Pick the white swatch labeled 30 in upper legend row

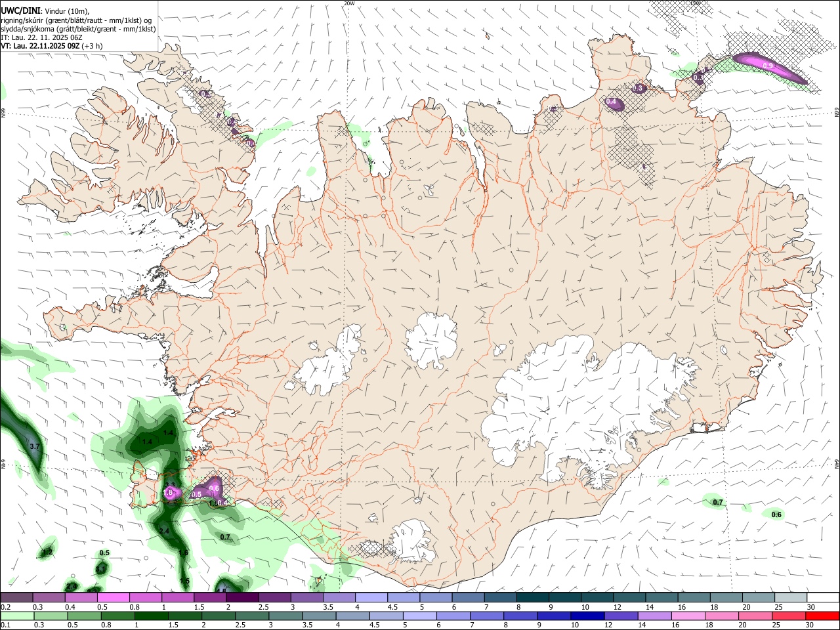pyautogui.click(x=822, y=597)
